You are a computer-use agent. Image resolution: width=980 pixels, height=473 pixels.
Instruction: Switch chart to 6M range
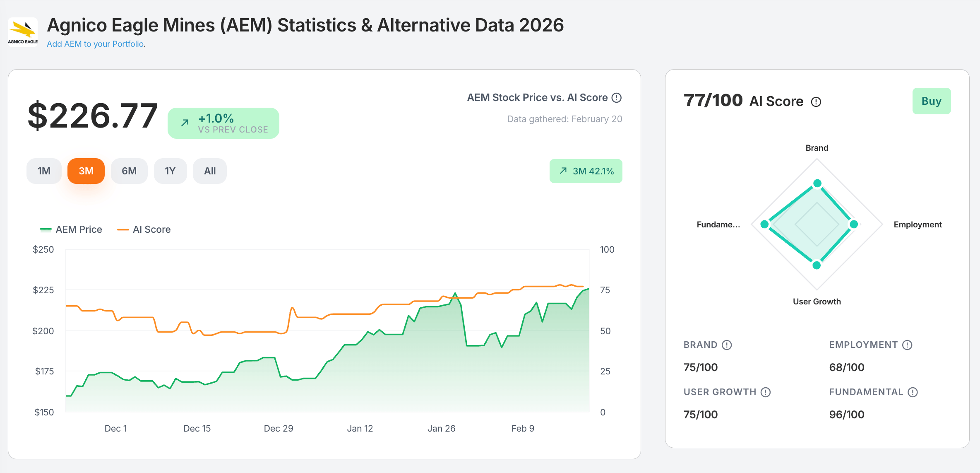coord(129,171)
